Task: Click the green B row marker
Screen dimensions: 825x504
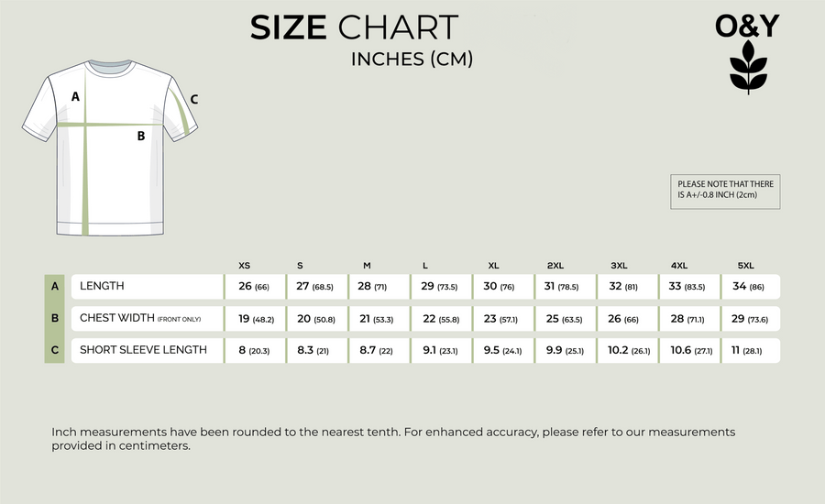Action: tap(55, 318)
